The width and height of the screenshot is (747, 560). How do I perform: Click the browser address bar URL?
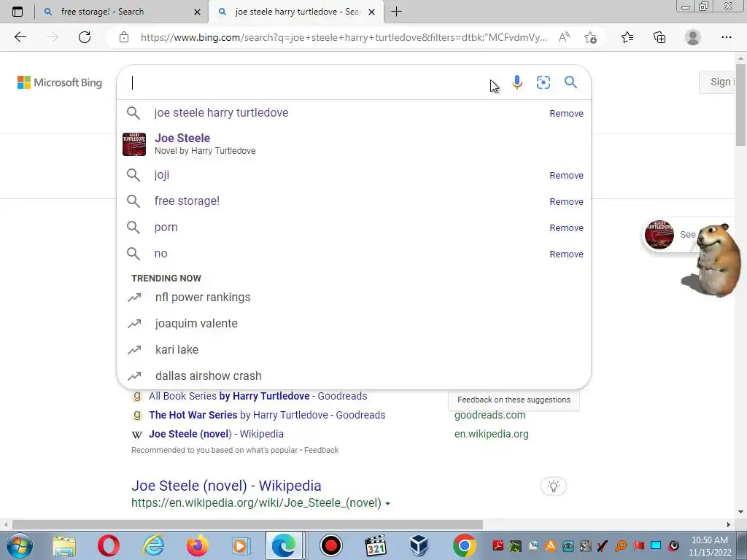coord(343,37)
